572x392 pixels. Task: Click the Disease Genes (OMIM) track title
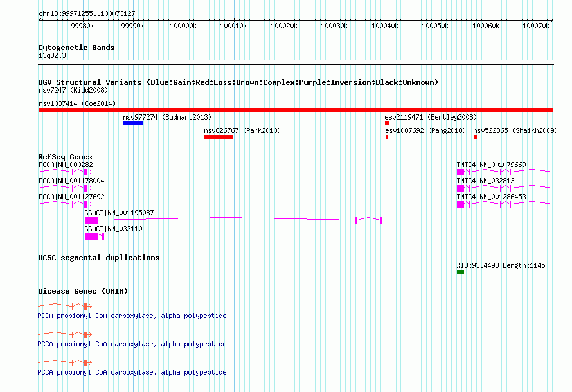(83, 291)
